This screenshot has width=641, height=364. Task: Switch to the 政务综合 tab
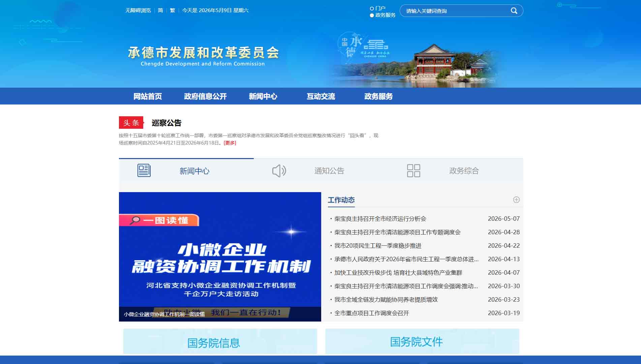(464, 171)
